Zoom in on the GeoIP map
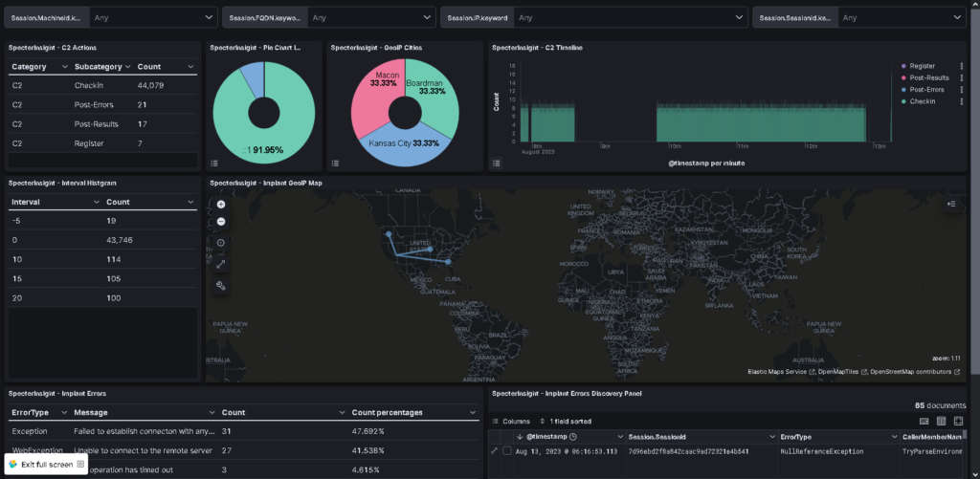The image size is (980, 479). [x=221, y=205]
